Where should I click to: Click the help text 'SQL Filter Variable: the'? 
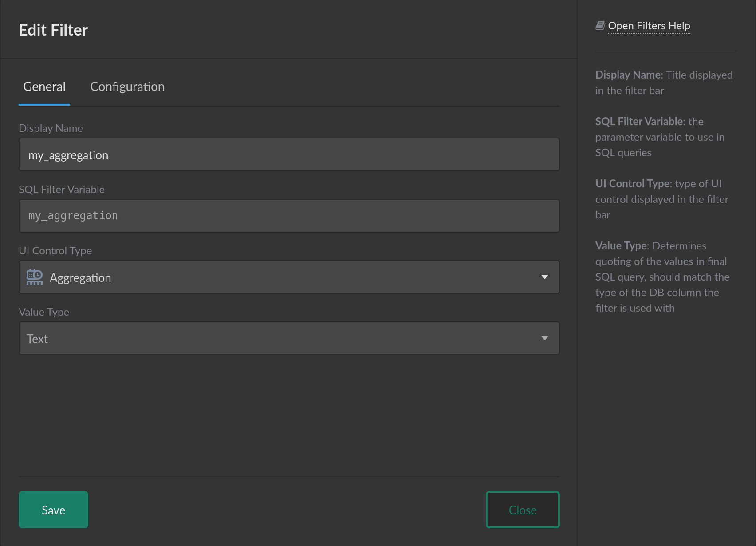650,122
